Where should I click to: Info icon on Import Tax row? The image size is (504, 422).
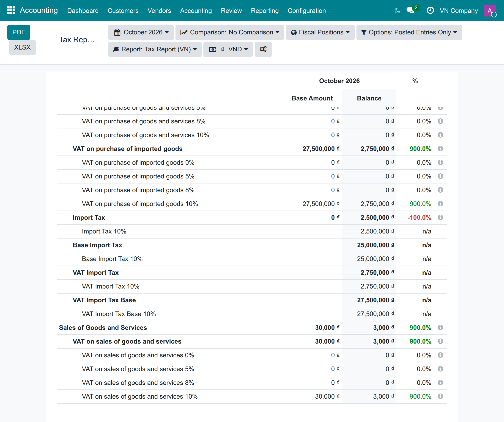click(440, 217)
